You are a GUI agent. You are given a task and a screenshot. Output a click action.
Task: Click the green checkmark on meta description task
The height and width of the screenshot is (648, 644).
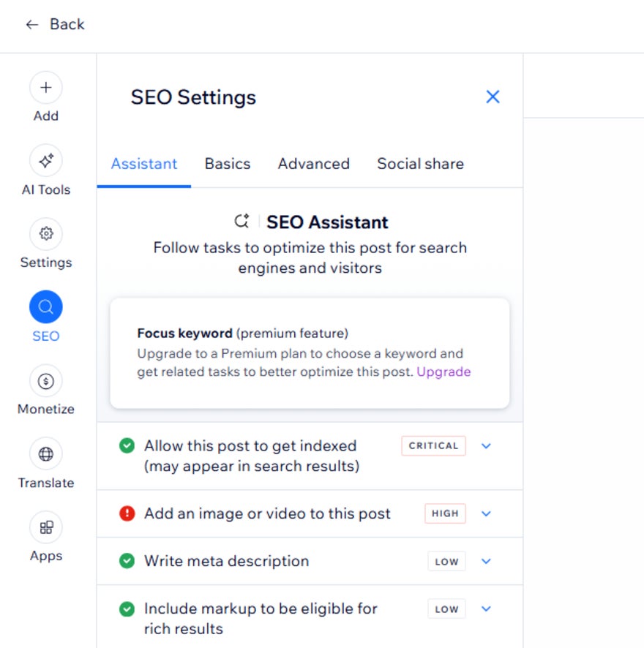tap(126, 561)
